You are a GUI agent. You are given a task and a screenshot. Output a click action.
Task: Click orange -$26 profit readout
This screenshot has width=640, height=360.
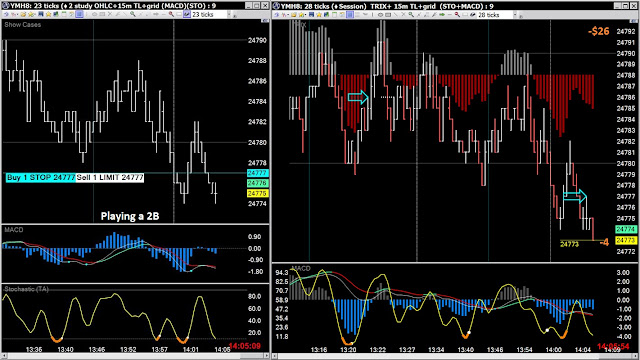click(599, 31)
